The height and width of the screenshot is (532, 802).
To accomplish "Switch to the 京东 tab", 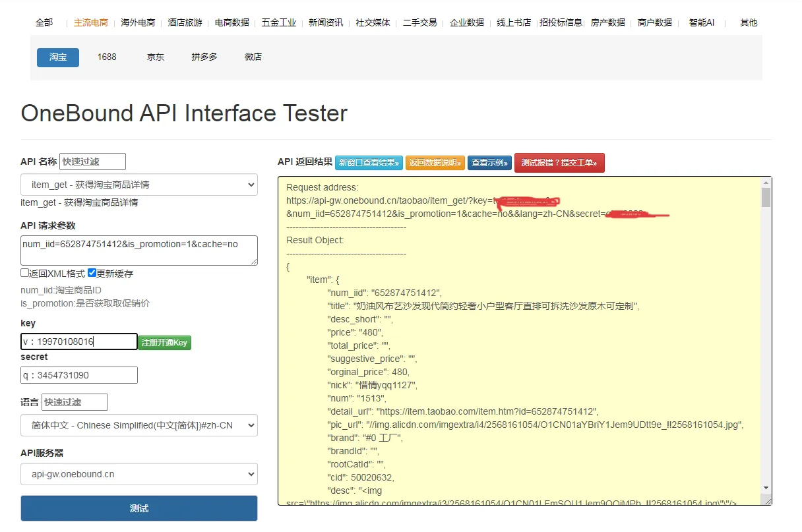I will [156, 57].
